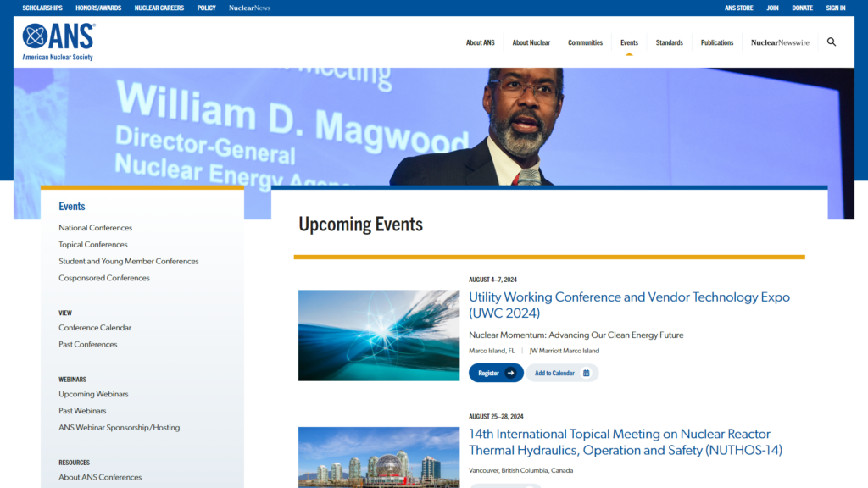Open the Policy link
The width and height of the screenshot is (868, 488).
click(206, 8)
